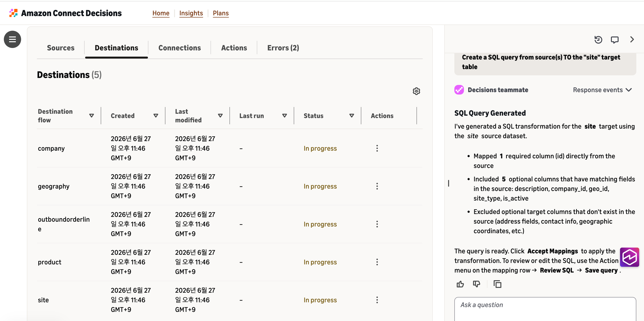The width and height of the screenshot is (644, 321).
Task: Expand the Response events dropdown
Action: 603,90
